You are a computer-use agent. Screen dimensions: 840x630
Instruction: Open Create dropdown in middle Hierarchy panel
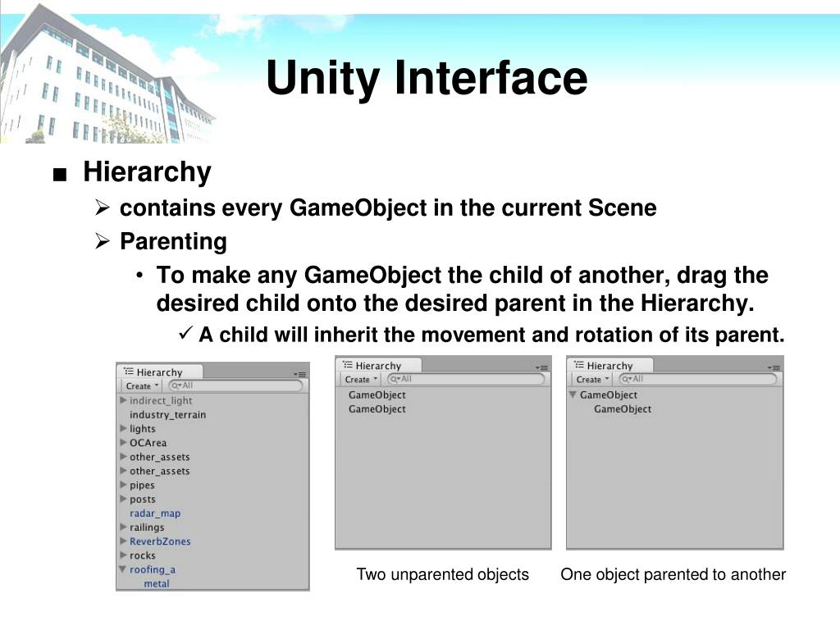pos(361,379)
